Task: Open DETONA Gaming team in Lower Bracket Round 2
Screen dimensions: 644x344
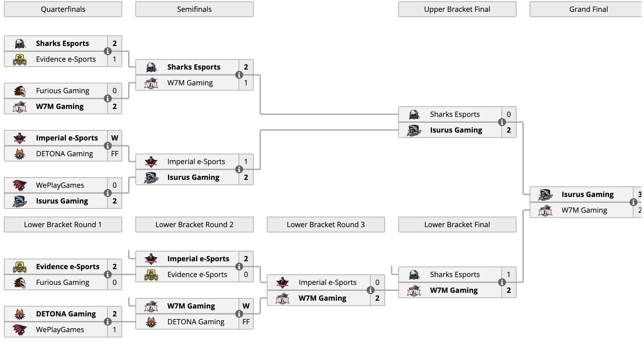Action: (196, 322)
